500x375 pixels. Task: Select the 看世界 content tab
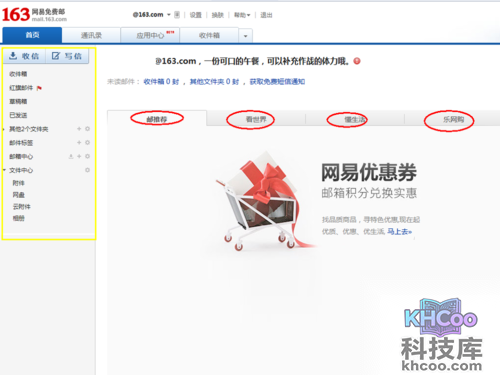pos(256,119)
